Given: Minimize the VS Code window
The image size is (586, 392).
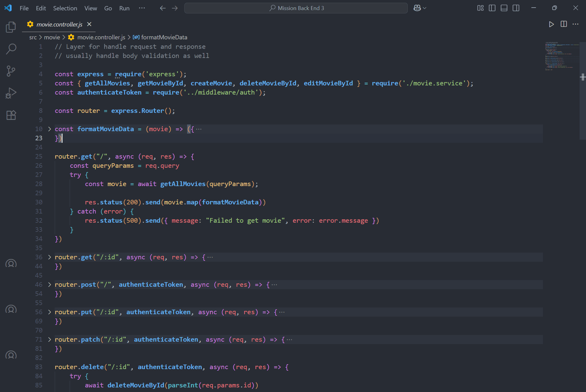Looking at the screenshot, I should pos(534,8).
